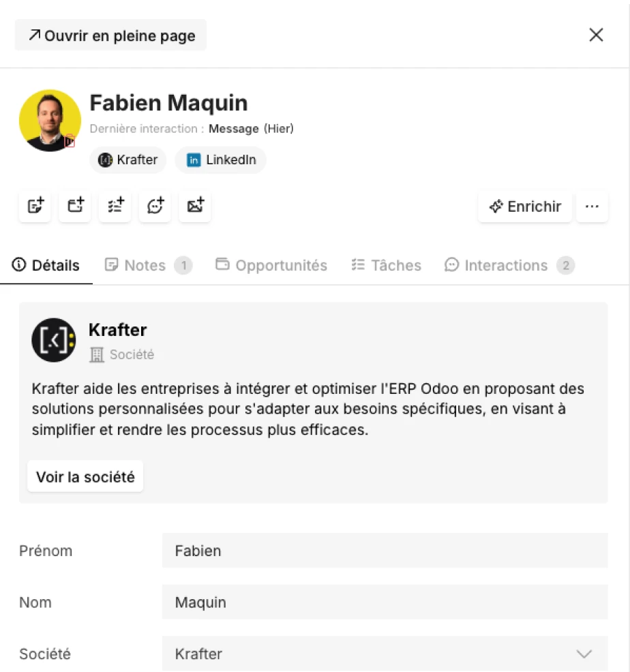The image size is (630, 672).
Task: Compose a new email
Action: (x=195, y=206)
